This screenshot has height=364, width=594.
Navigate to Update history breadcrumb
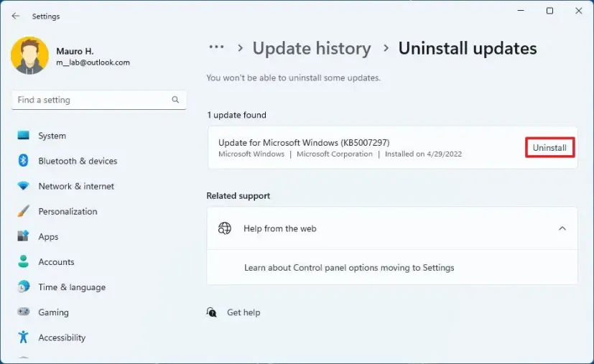tap(312, 49)
